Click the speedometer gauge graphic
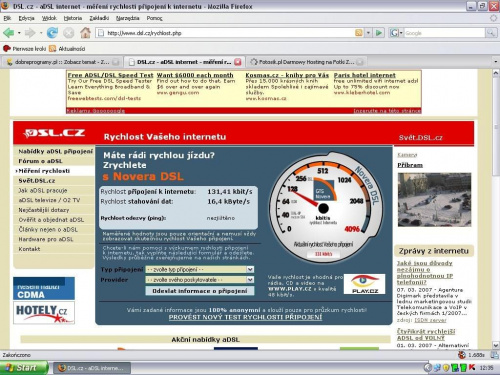500x375 pixels. [325, 208]
